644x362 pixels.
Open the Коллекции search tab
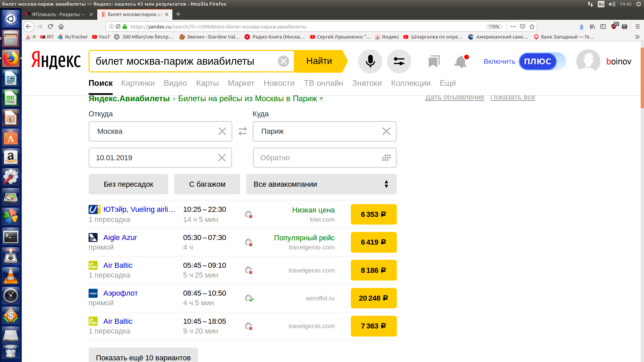(x=411, y=83)
